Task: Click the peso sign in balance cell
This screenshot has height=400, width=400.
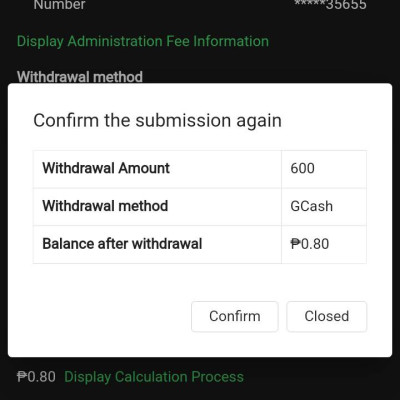Action: coord(295,244)
